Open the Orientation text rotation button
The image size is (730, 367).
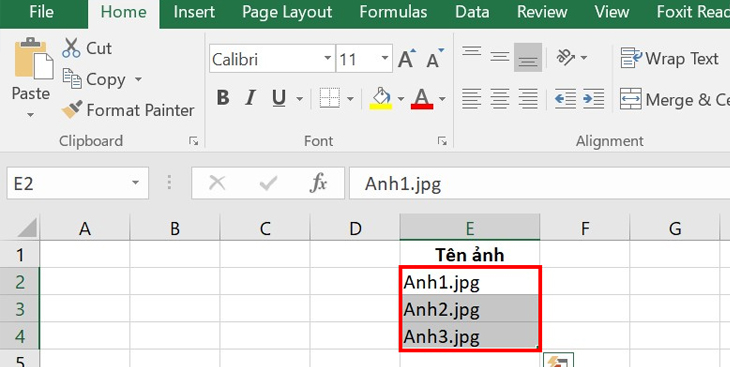tap(571, 58)
